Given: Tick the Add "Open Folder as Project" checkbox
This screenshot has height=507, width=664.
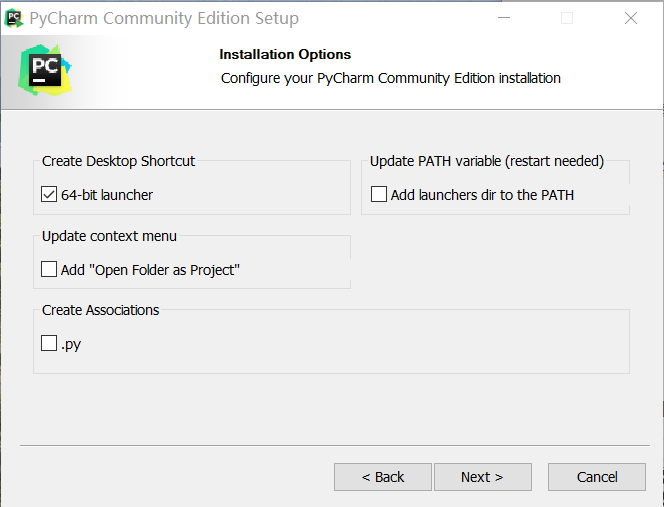Looking at the screenshot, I should pyautogui.click(x=49, y=269).
